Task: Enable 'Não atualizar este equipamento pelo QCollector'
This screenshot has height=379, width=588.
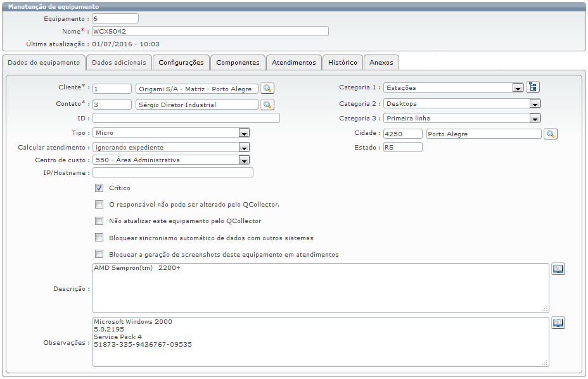Action: pyautogui.click(x=99, y=221)
